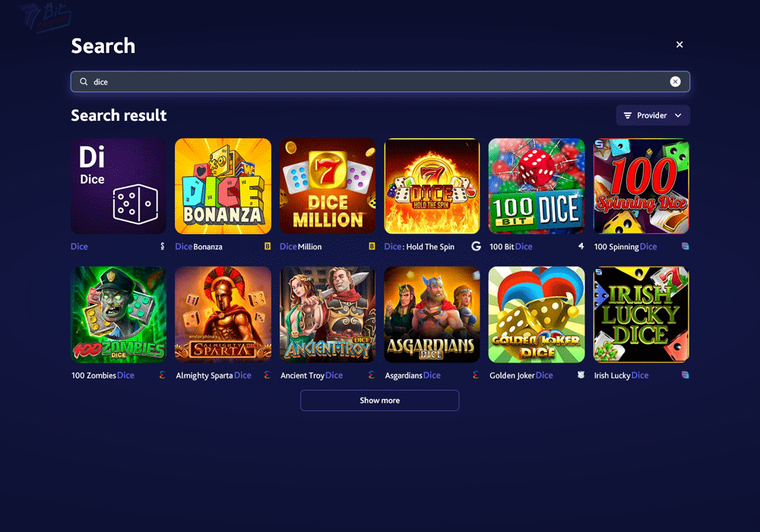
Task: Clear the search text with the X icon
Action: point(675,81)
